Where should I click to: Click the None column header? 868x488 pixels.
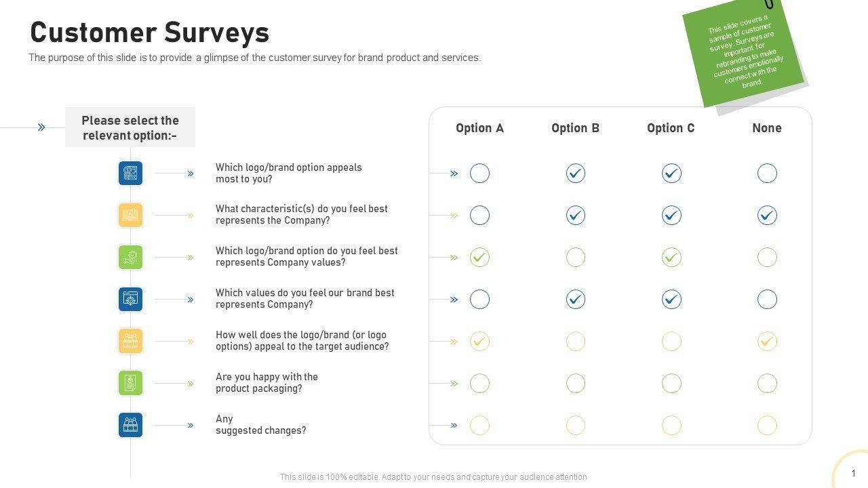(x=767, y=128)
